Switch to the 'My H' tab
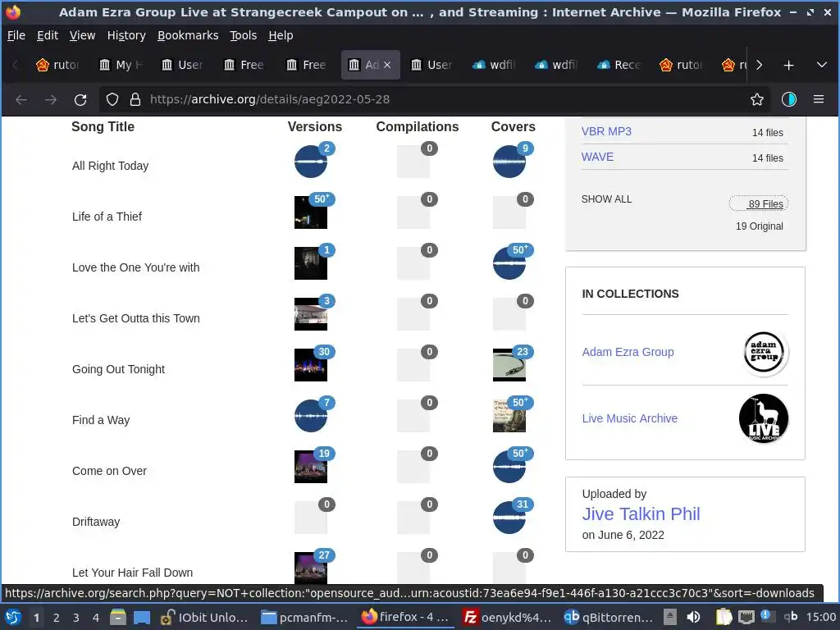Image resolution: width=840 pixels, height=630 pixels. (x=121, y=66)
